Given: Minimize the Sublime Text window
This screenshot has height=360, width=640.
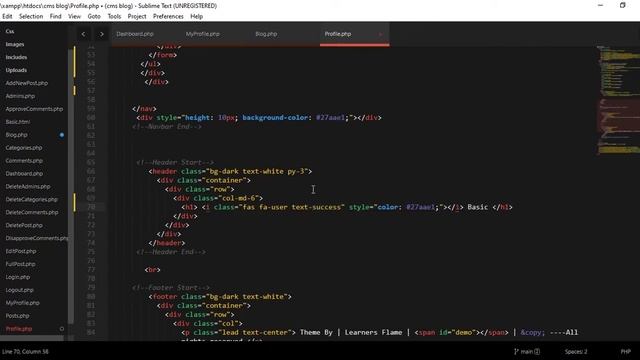Looking at the screenshot, I should click(600, 5).
